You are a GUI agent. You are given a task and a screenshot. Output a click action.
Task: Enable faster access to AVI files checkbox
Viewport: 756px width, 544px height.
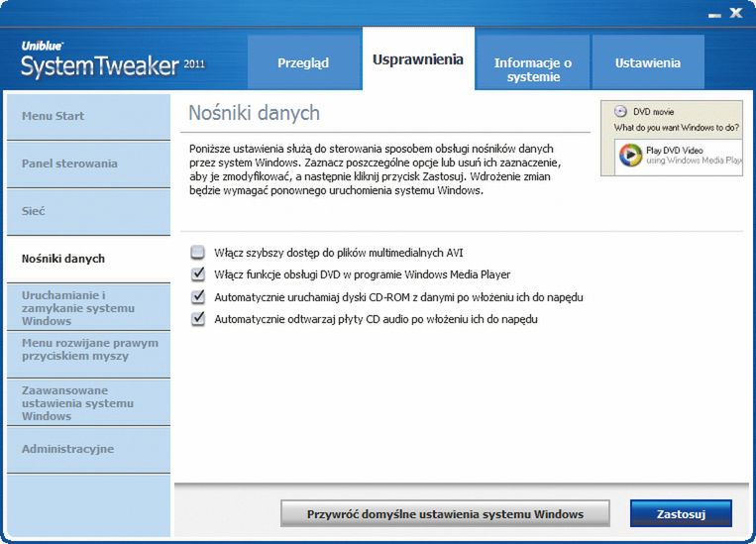[x=198, y=253]
